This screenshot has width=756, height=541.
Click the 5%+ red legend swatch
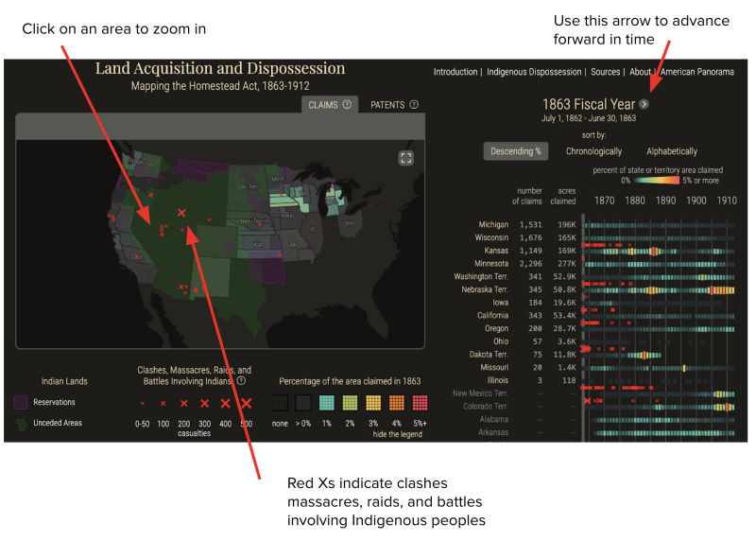pyautogui.click(x=421, y=403)
